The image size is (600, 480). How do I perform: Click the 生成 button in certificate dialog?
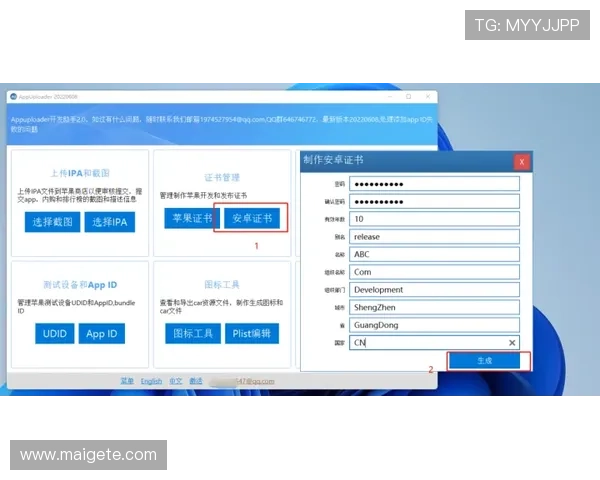(x=484, y=361)
